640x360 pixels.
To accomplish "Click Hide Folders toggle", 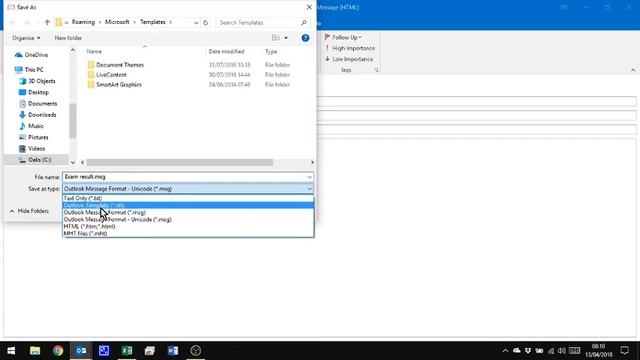I will point(29,211).
